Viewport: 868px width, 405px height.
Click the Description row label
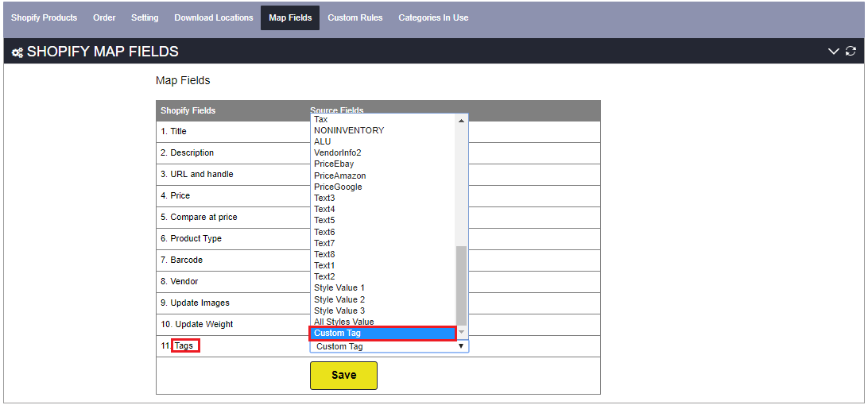coord(187,152)
